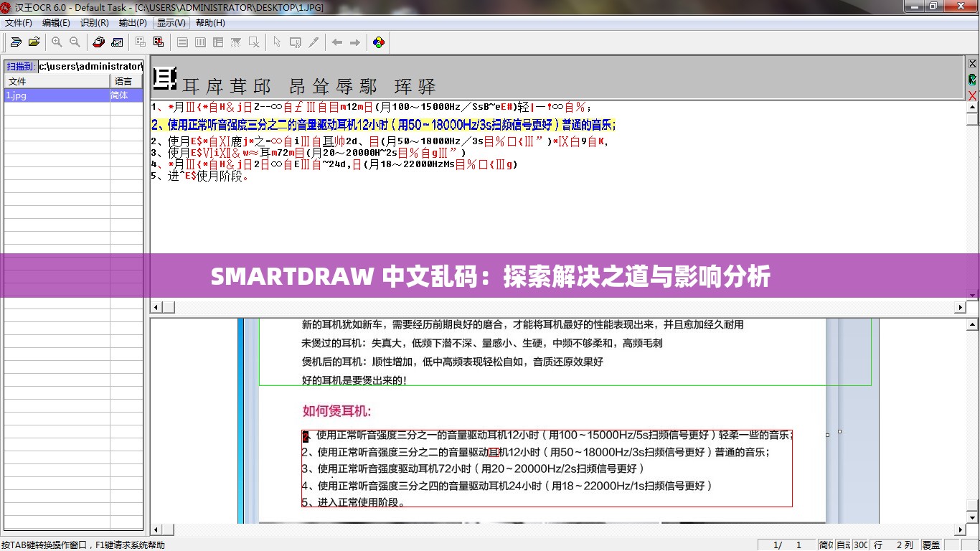Click right arrow of image pane horizontal scrollbar
The height and width of the screenshot is (551, 980).
coord(961,530)
